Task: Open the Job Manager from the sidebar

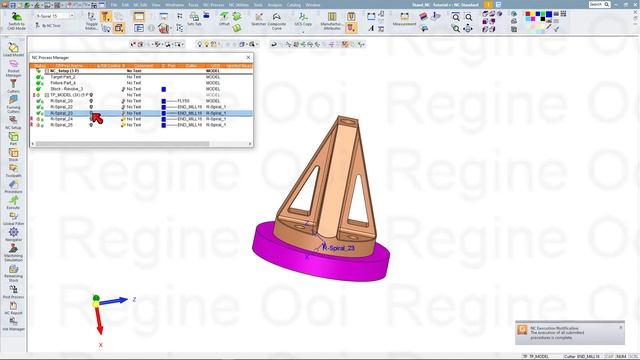Action: pos(13,324)
